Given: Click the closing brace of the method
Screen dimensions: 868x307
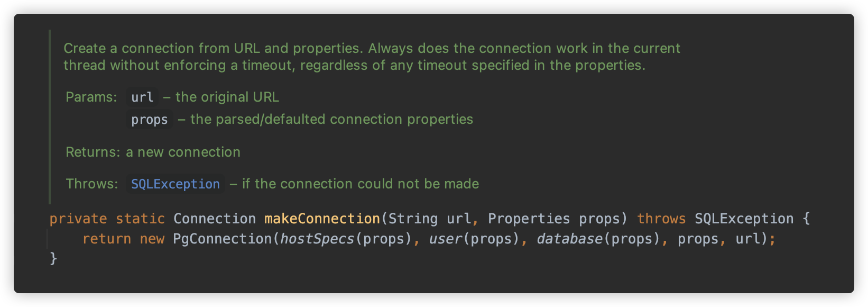Looking at the screenshot, I should tap(53, 259).
